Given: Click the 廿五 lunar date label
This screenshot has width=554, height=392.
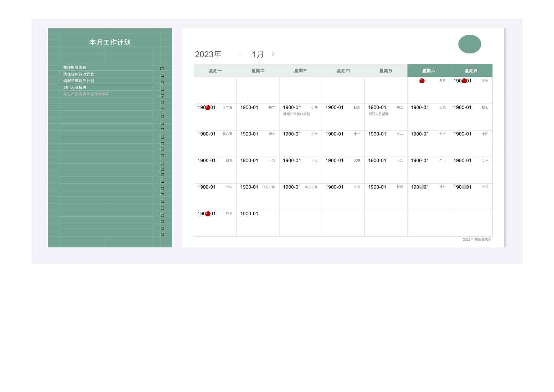Looking at the screenshot, I should click(x=357, y=187).
